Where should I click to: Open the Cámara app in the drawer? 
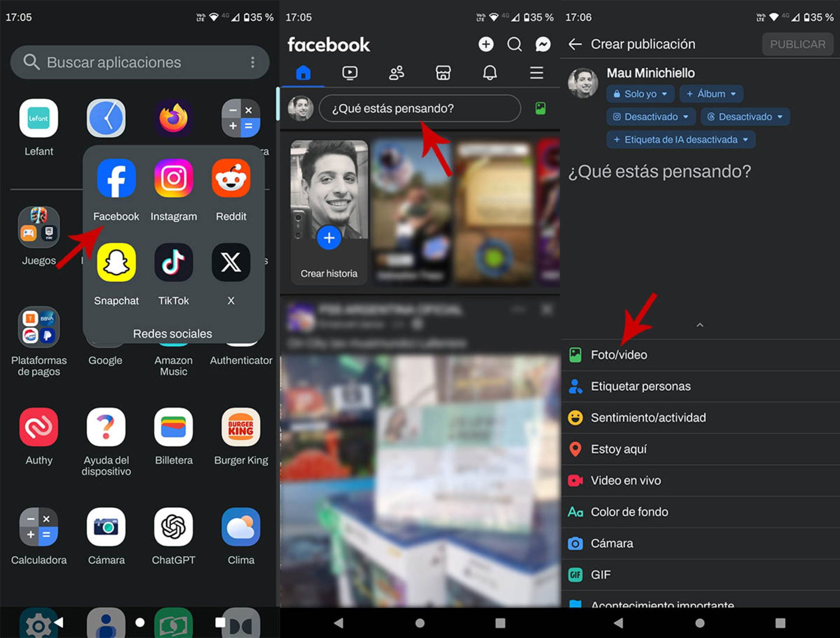[106, 527]
